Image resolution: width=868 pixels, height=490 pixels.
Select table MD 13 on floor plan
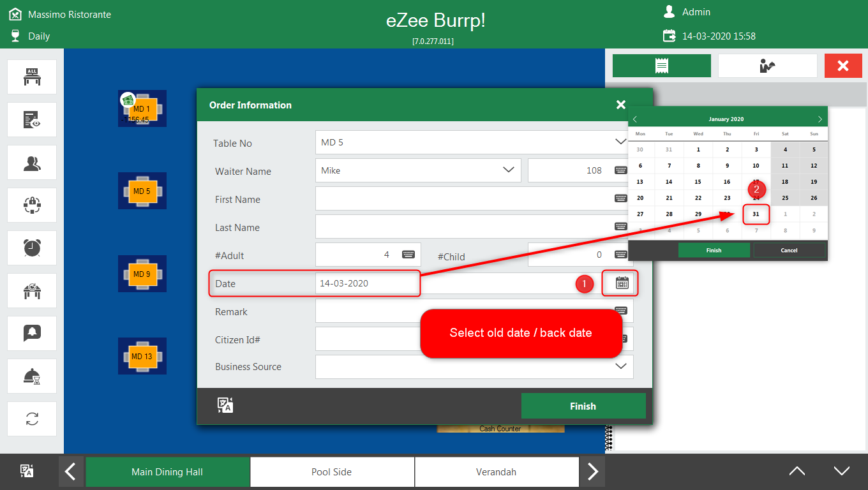(142, 356)
